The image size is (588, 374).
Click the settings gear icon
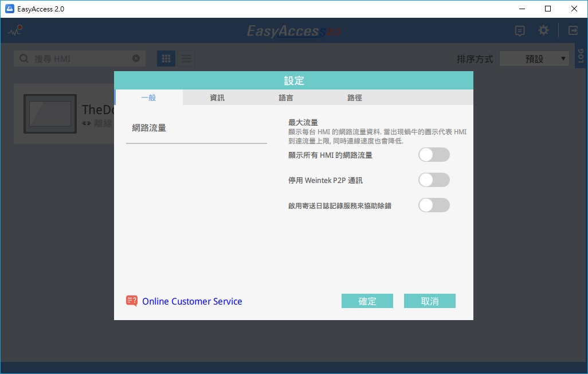click(543, 31)
